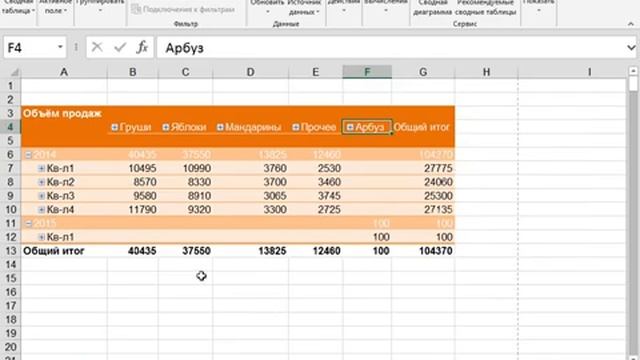Open the Name Box dropdown arrow
The height and width of the screenshot is (360, 640).
(x=60, y=47)
